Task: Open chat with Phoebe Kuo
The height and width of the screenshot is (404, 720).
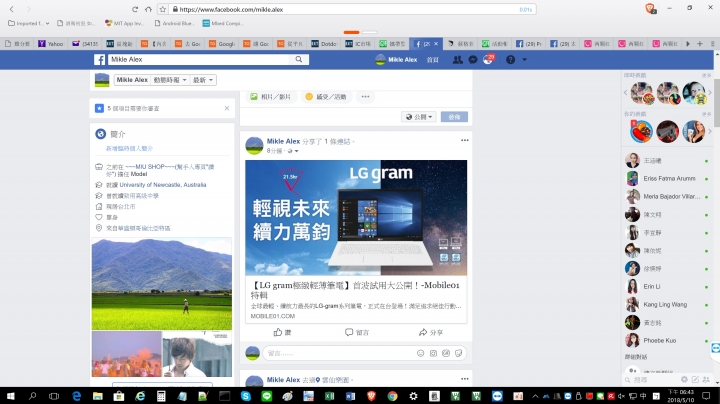Action: (x=667, y=340)
